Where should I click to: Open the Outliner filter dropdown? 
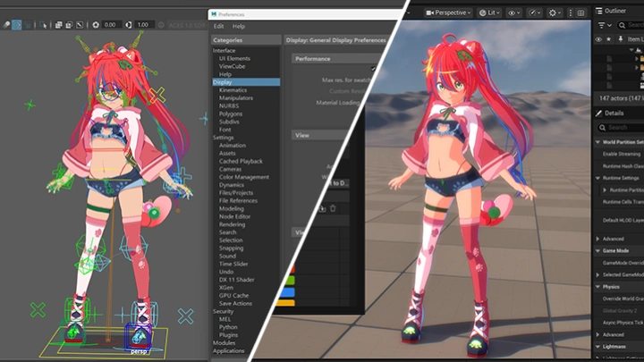(x=604, y=25)
